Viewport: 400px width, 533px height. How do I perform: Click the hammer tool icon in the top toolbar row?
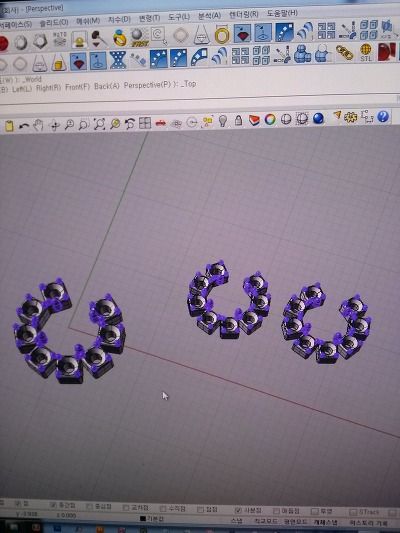coord(99,38)
